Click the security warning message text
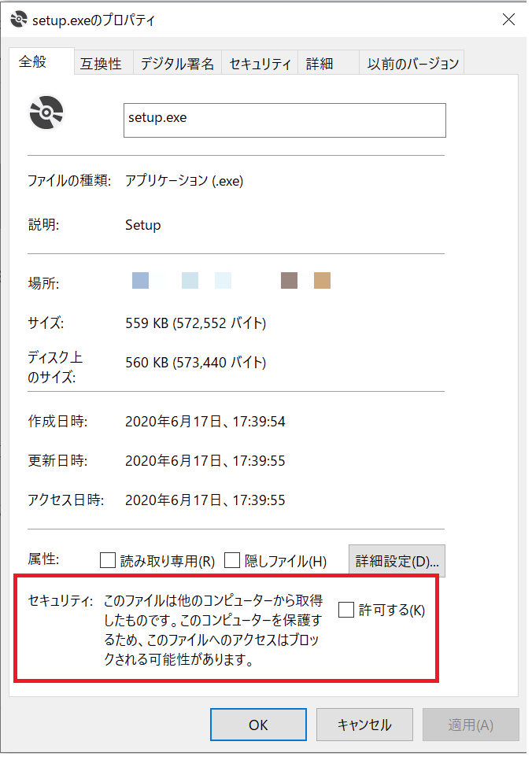532x771 pixels. tap(213, 630)
